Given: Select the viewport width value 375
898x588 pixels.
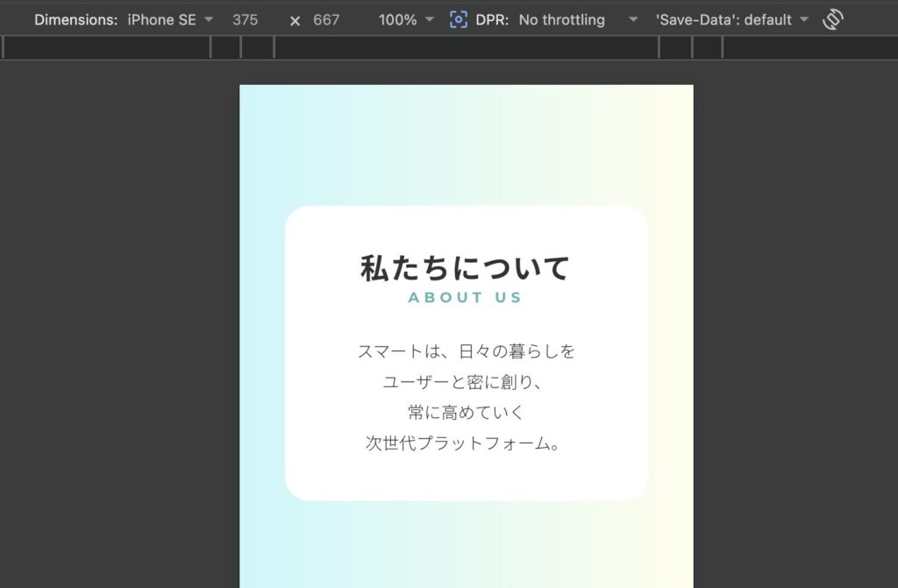Looking at the screenshot, I should pyautogui.click(x=244, y=18).
